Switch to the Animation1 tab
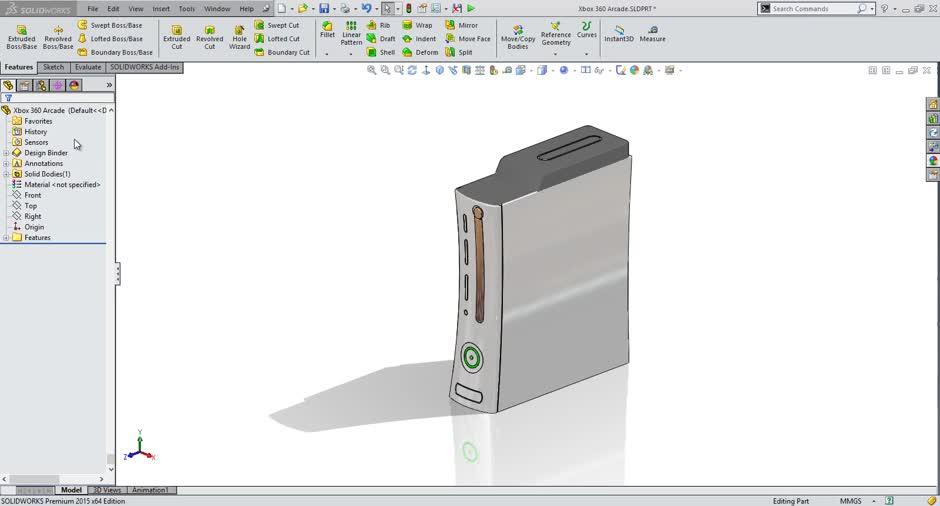The height and width of the screenshot is (506, 940). (150, 490)
